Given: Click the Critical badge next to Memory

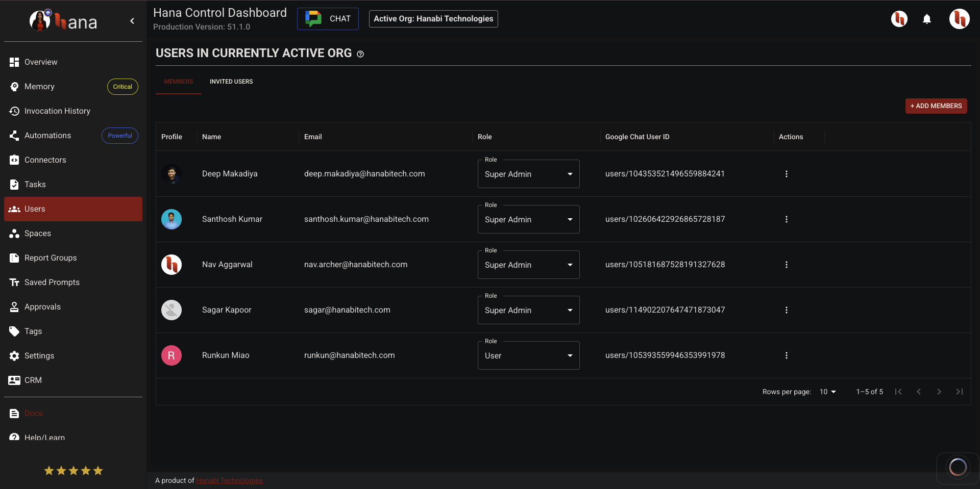Looking at the screenshot, I should point(122,87).
